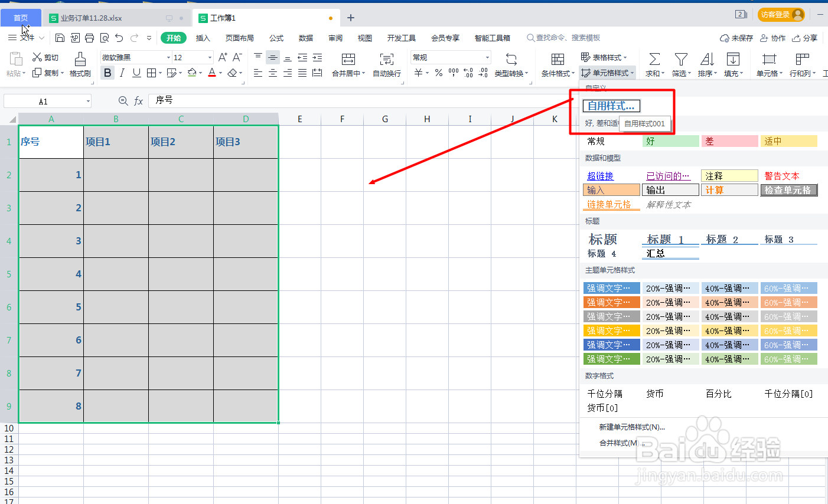
Task: Open the font color swatch
Action: tap(211, 73)
